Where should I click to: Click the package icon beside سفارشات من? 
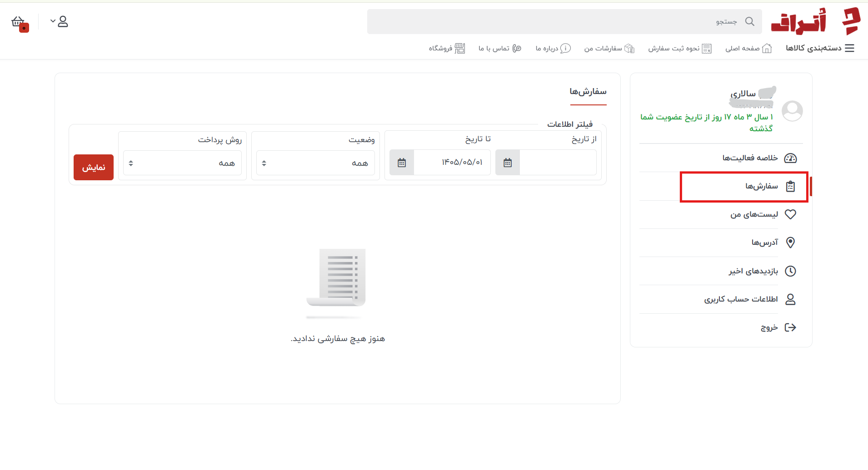click(x=629, y=49)
